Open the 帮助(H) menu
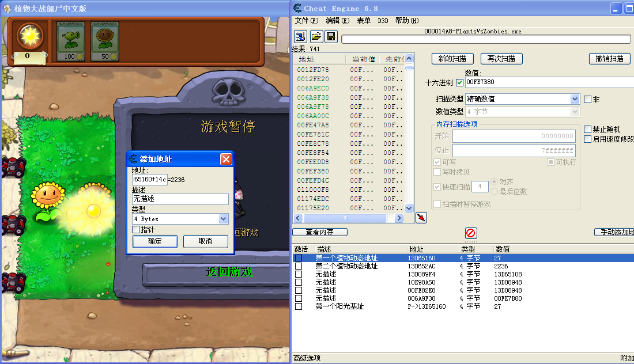The width and height of the screenshot is (634, 364). point(407,21)
